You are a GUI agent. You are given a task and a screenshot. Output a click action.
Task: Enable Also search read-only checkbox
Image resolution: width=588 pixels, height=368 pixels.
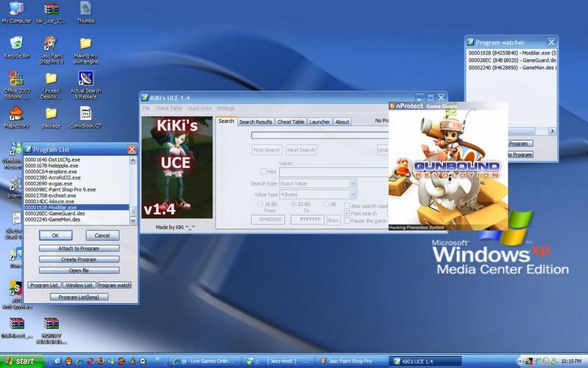click(x=347, y=206)
